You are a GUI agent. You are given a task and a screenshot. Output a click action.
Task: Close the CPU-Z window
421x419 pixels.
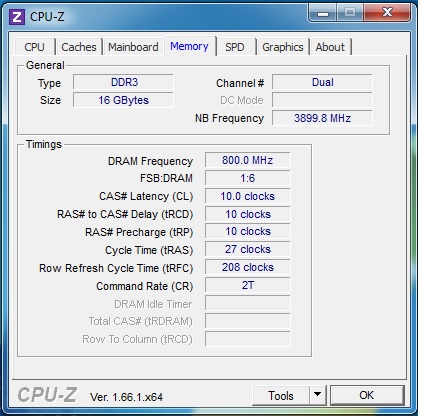click(x=387, y=13)
